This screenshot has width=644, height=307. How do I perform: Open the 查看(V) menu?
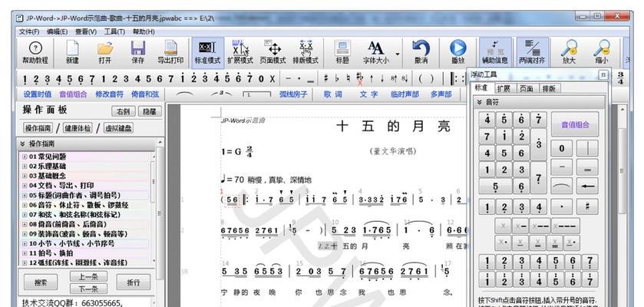coord(86,31)
